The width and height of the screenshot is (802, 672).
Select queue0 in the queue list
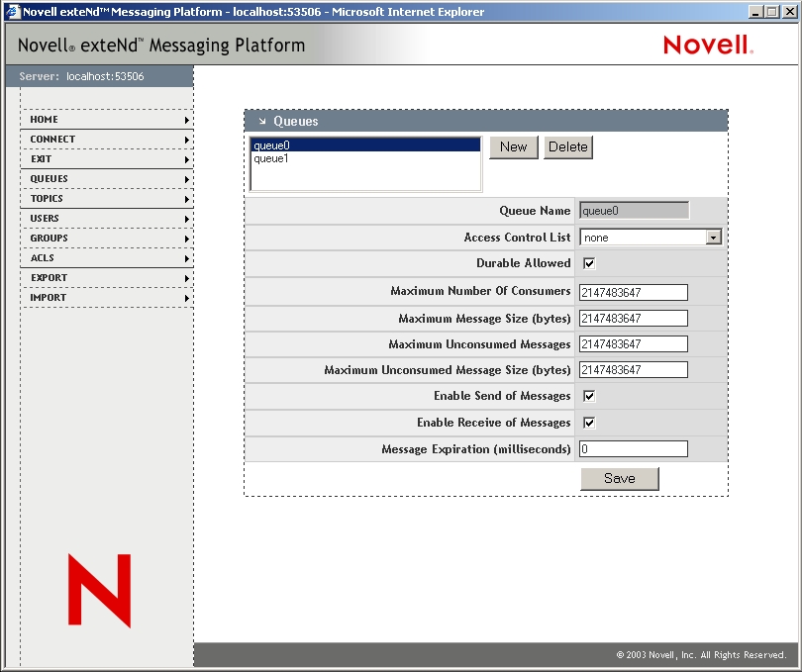(x=365, y=145)
